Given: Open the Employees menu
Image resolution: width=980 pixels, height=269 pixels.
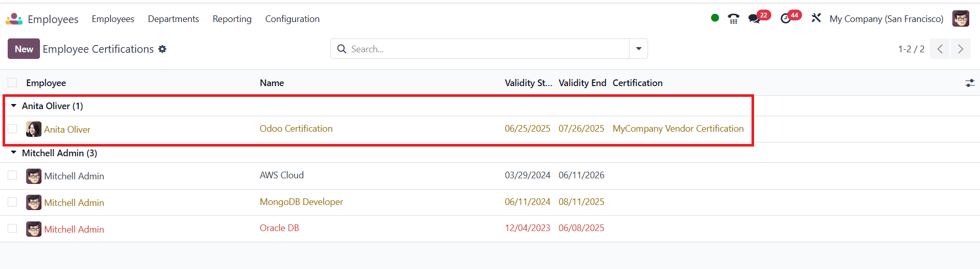Looking at the screenshot, I should [x=113, y=19].
